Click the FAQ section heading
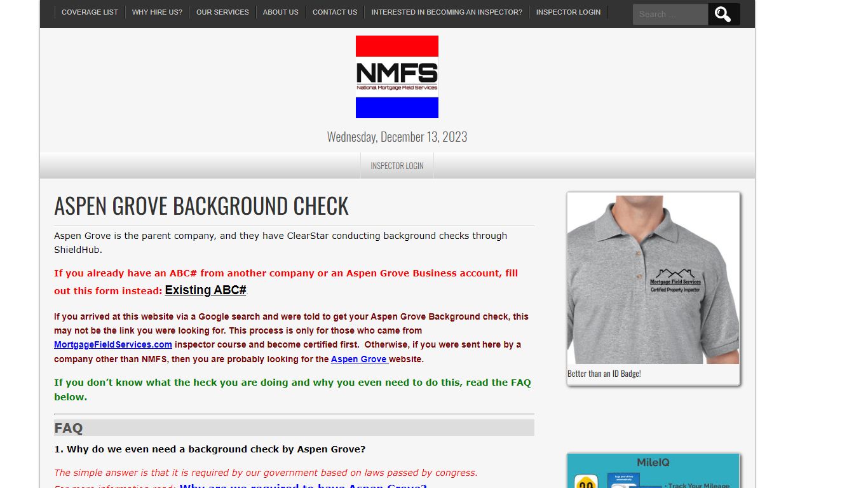The height and width of the screenshot is (488, 868). (x=294, y=428)
